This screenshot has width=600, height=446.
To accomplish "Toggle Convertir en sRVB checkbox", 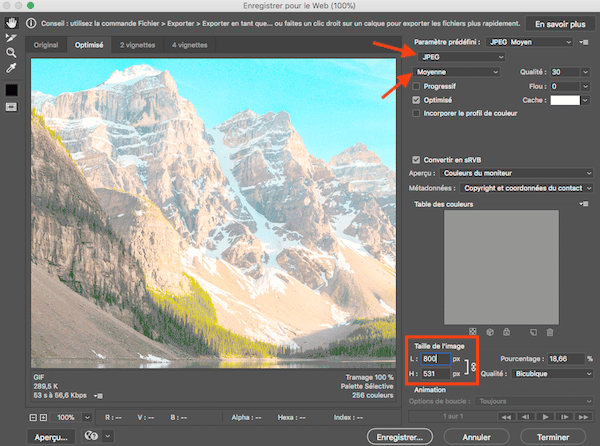I will 417,159.
